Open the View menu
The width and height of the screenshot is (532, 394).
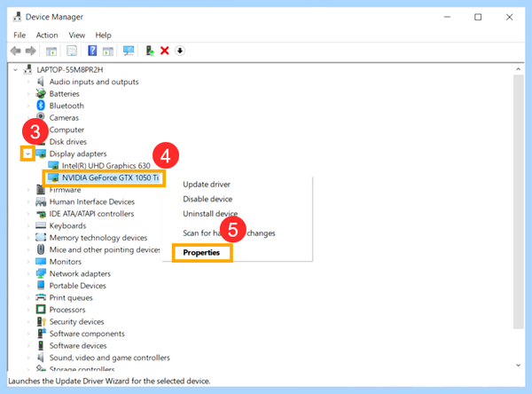coord(76,35)
